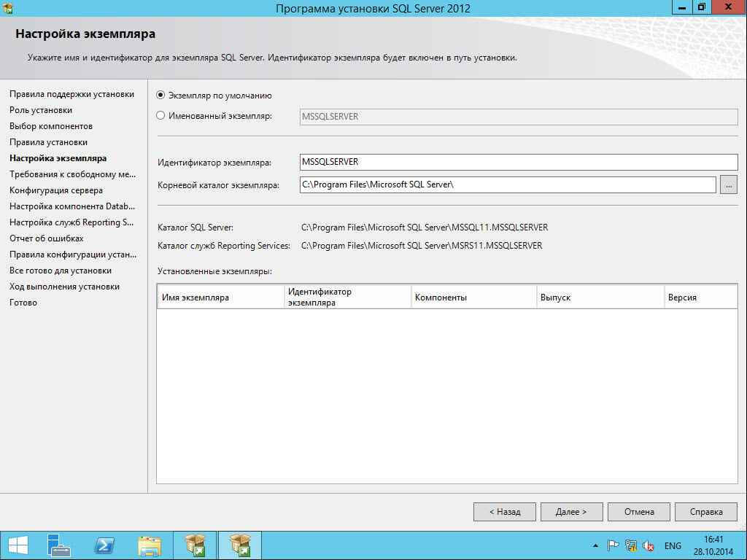The image size is (747, 560).
Task: Open the Action Center flag icon
Action: 613,545
